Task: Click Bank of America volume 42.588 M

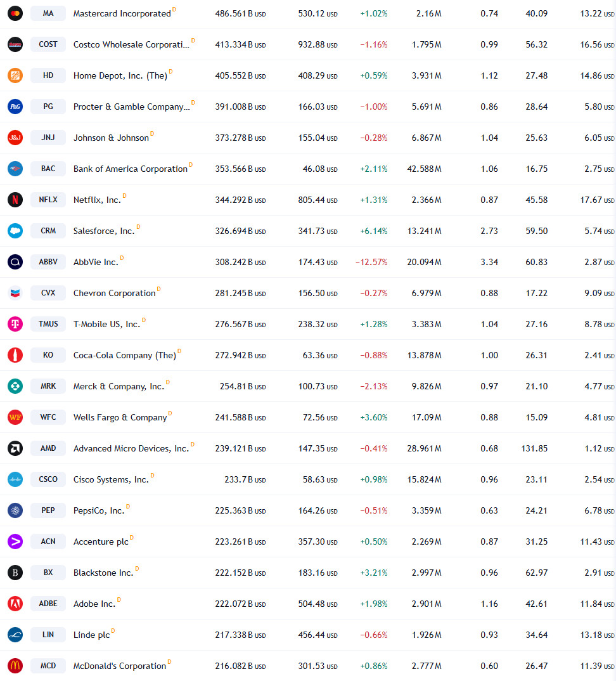Action: click(424, 169)
